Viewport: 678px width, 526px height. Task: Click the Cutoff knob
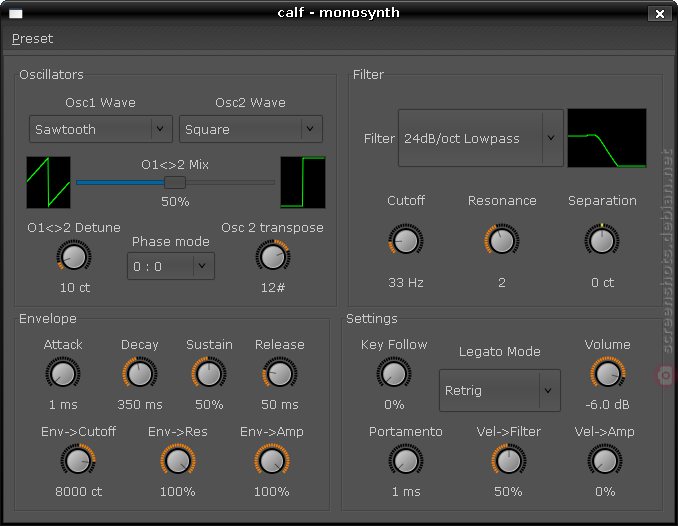click(x=406, y=240)
